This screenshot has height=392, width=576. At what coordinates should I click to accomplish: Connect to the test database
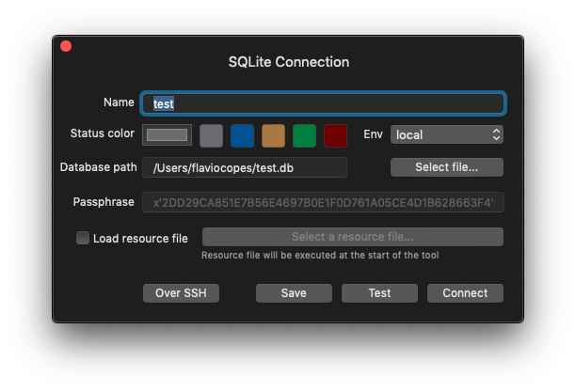(x=465, y=292)
